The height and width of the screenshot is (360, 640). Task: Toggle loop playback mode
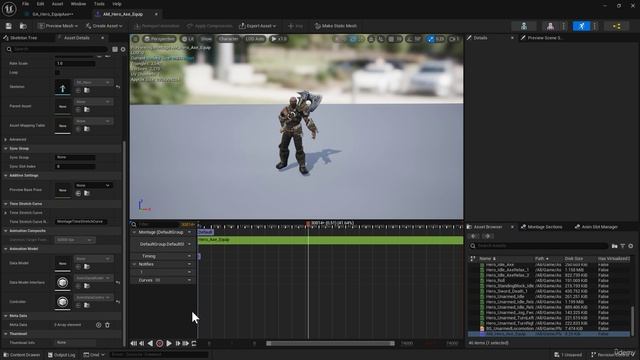(x=194, y=344)
